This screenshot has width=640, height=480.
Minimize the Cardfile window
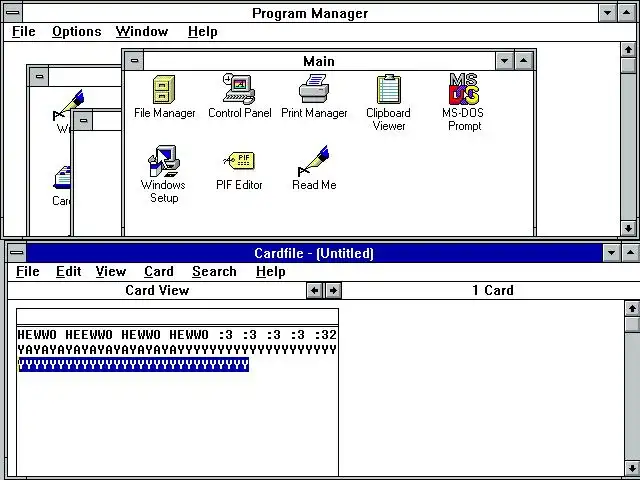[x=611, y=253]
